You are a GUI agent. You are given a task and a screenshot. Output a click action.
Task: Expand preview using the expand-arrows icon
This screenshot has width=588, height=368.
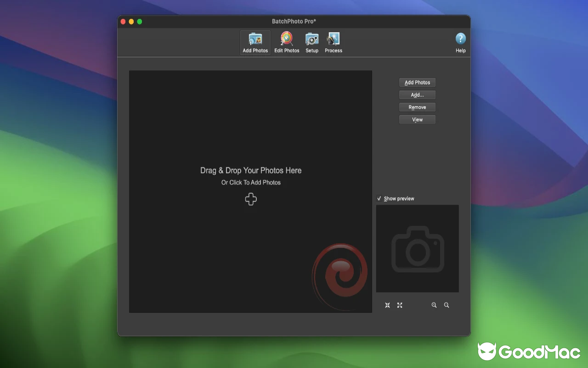click(400, 305)
